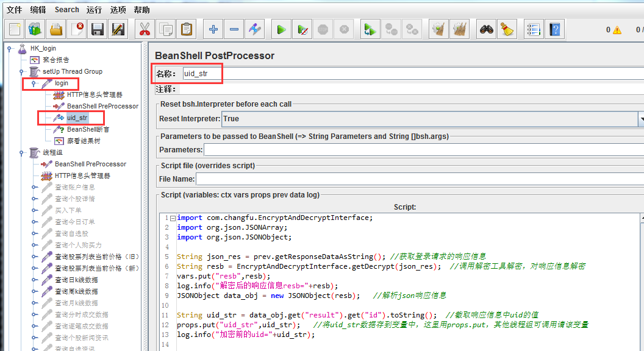This screenshot has height=351, width=644.
Task: Select the BeanShell断言 tree item
Action: point(88,129)
